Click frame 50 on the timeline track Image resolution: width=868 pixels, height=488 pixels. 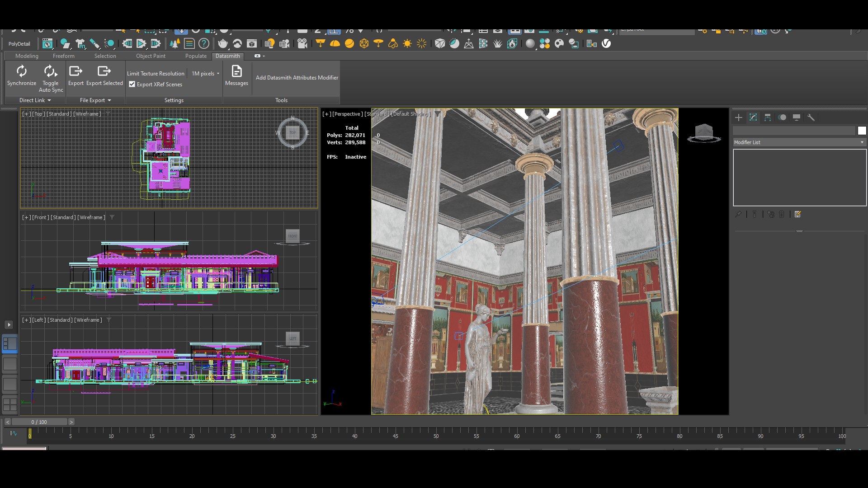436,433
